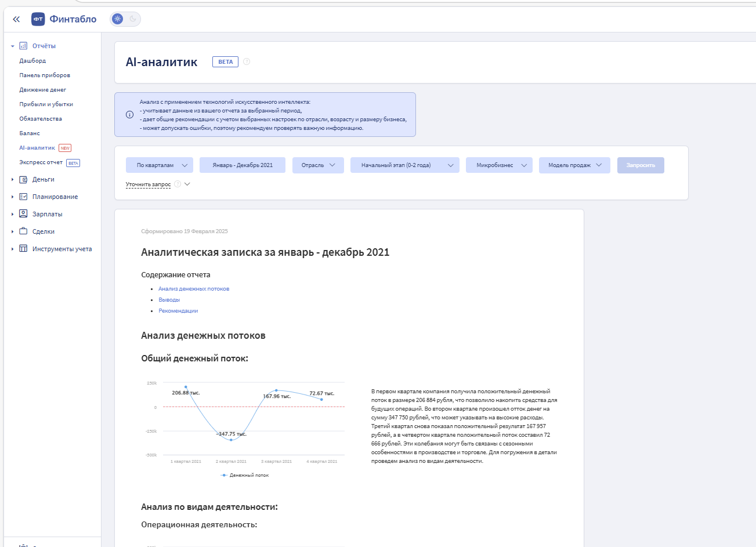Collapse sidebar with double-chevron icon
The width and height of the screenshot is (756, 547).
pyautogui.click(x=16, y=19)
